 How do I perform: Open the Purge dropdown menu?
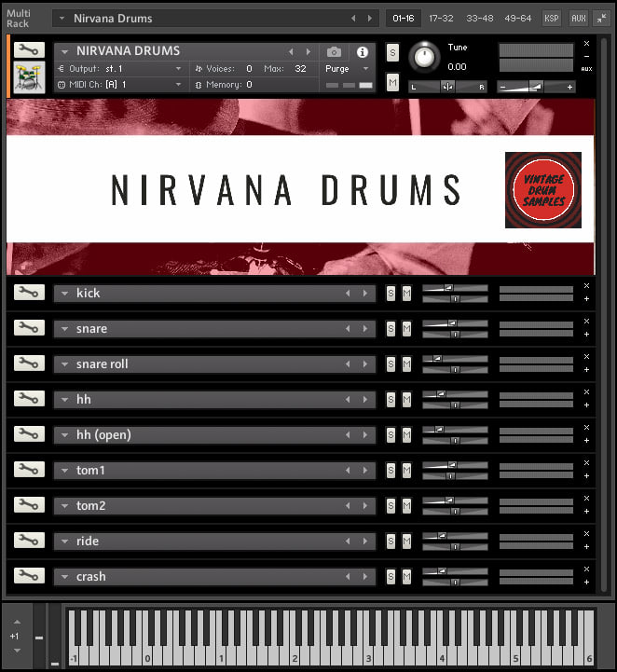[x=365, y=69]
